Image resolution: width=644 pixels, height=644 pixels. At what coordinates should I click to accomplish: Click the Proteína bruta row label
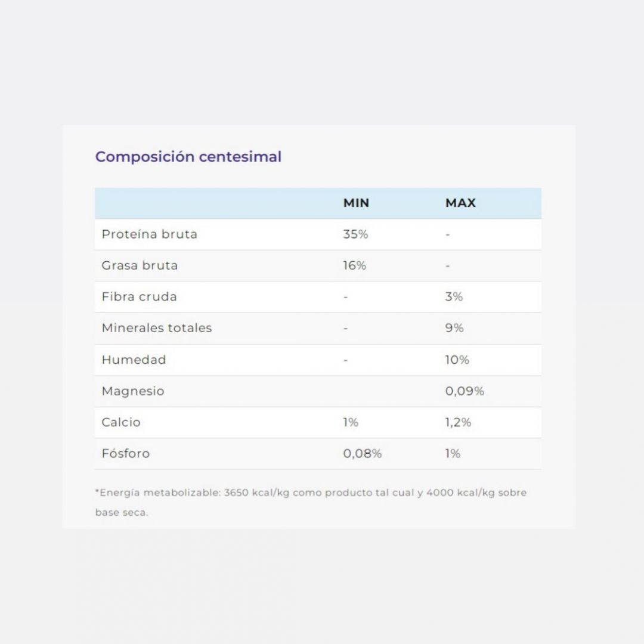point(150,234)
